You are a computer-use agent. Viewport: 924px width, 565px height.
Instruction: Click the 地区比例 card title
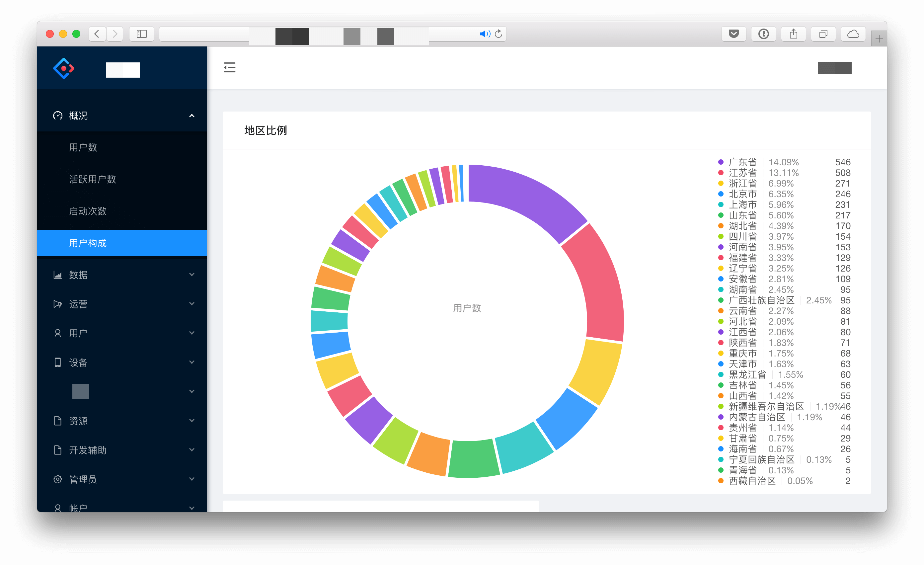click(x=266, y=130)
